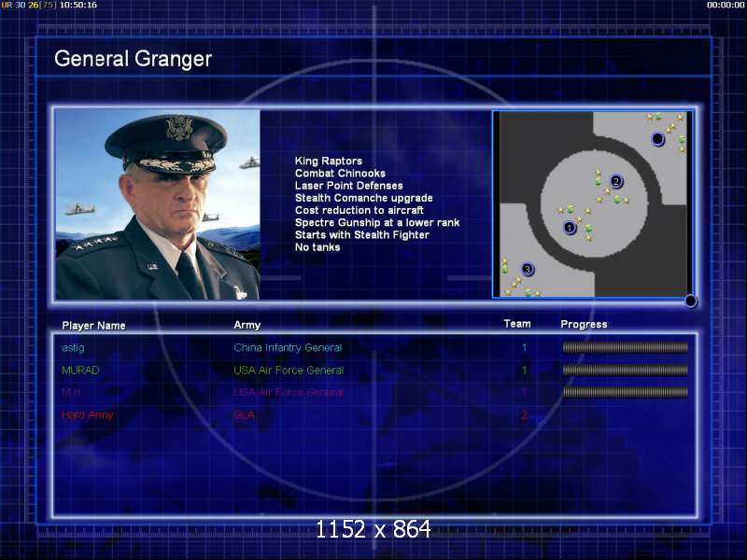The height and width of the screenshot is (560, 747).
Task: Select the Hard Army player row
Action: [x=87, y=414]
